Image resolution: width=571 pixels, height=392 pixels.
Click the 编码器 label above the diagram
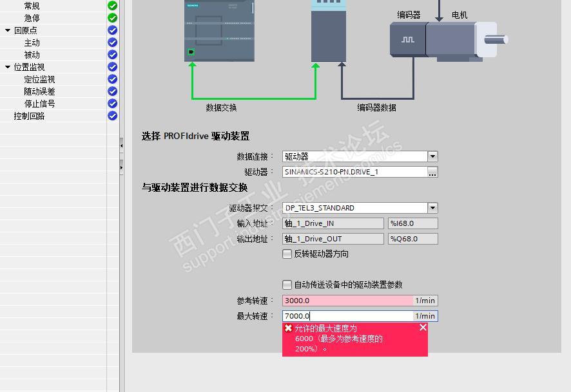point(409,15)
